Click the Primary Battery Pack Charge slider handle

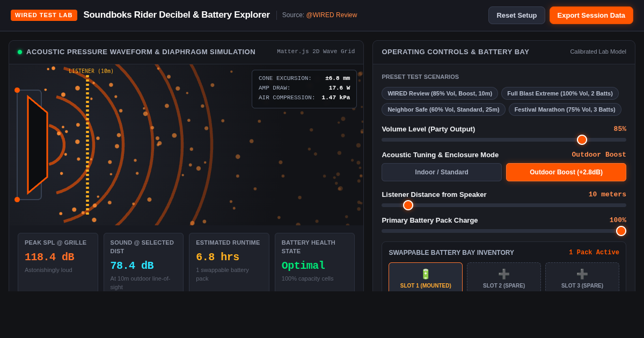pos(621,231)
